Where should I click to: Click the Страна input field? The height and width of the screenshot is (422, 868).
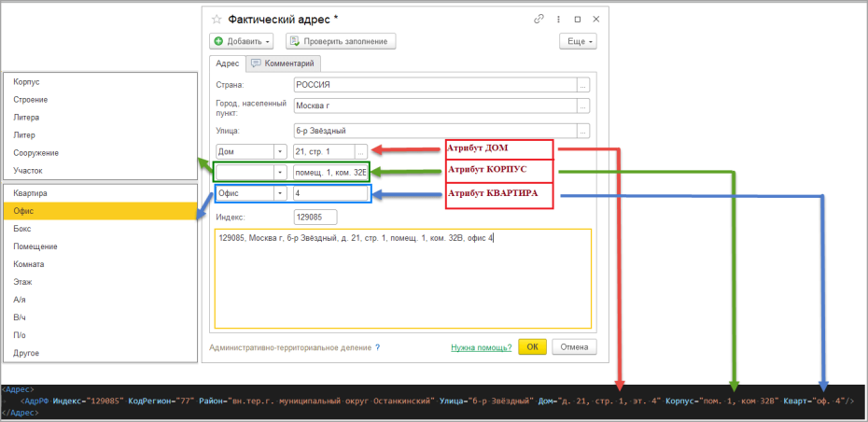pos(436,86)
